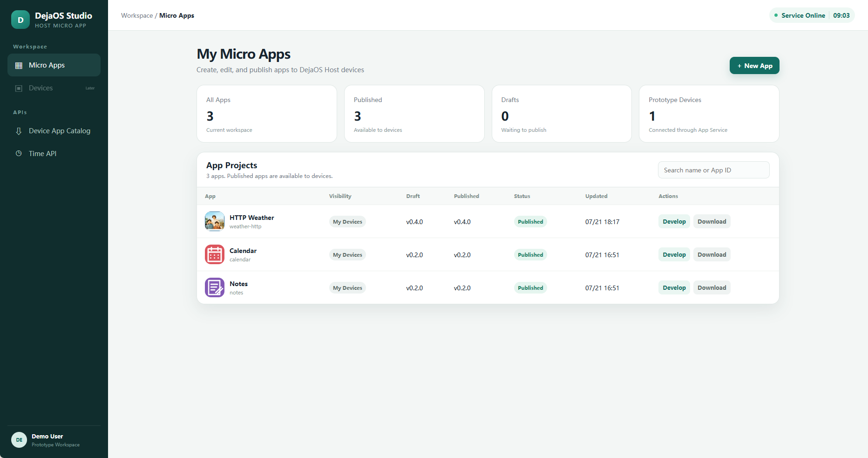This screenshot has width=868, height=458.
Task: Click the My Devices badge for Notes
Action: pos(347,288)
